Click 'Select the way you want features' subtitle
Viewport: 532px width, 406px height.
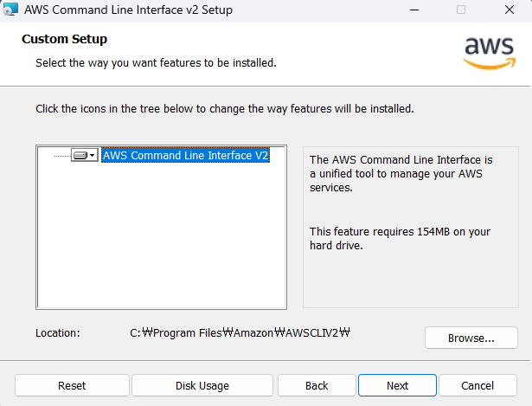156,63
